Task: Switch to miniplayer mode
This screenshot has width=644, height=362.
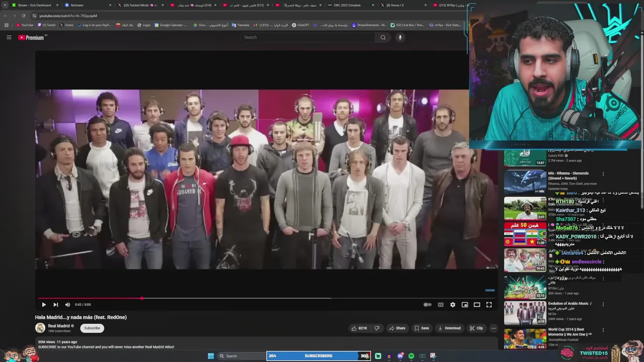Action: pos(465,304)
